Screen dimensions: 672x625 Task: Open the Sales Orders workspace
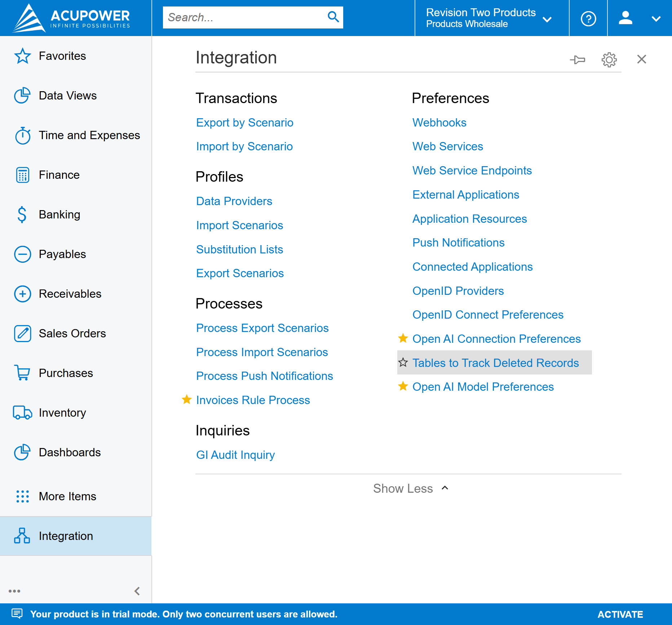tap(76, 333)
